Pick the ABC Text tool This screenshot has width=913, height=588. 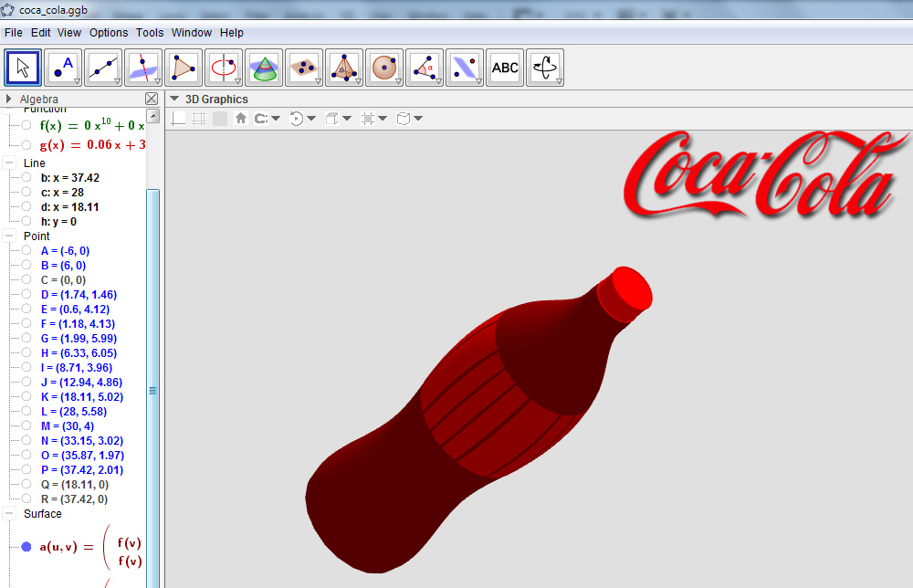[x=505, y=68]
